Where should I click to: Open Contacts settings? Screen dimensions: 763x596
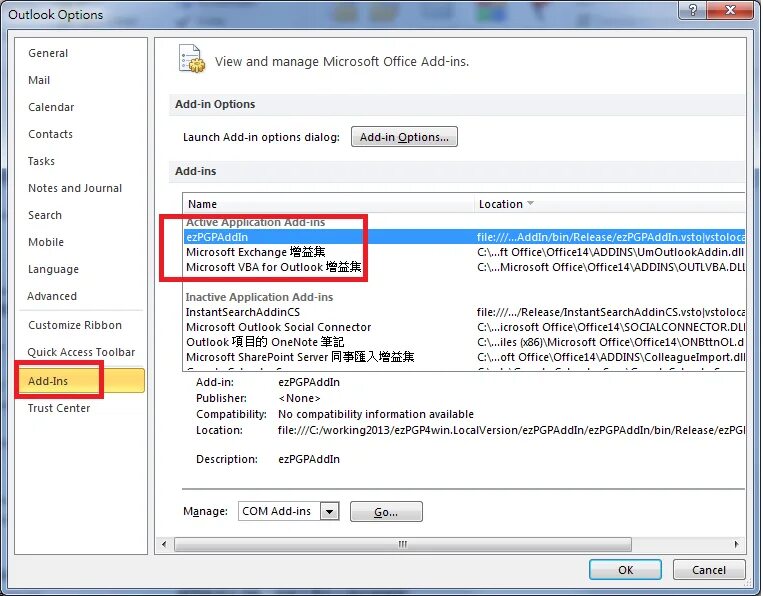pyautogui.click(x=50, y=134)
